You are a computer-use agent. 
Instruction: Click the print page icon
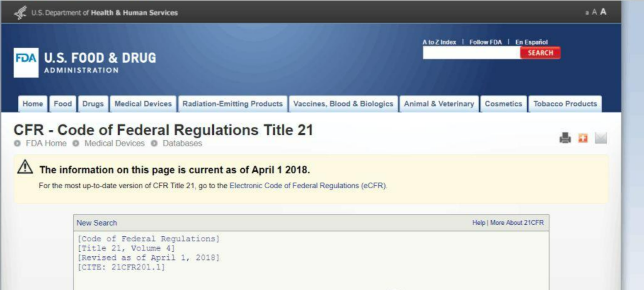click(565, 138)
